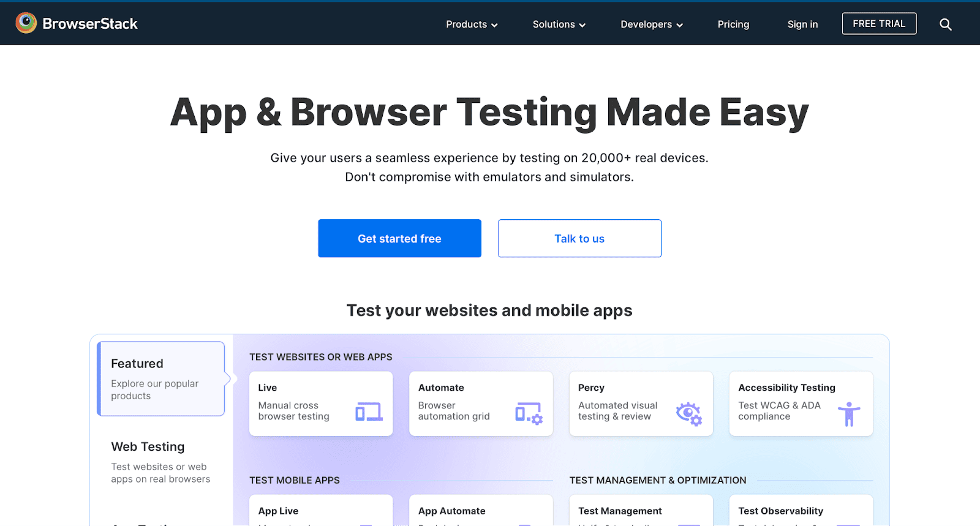Click 'TEST MANAGEMENT & OPTIMIZATION' heading
The image size is (980, 526).
(x=658, y=480)
